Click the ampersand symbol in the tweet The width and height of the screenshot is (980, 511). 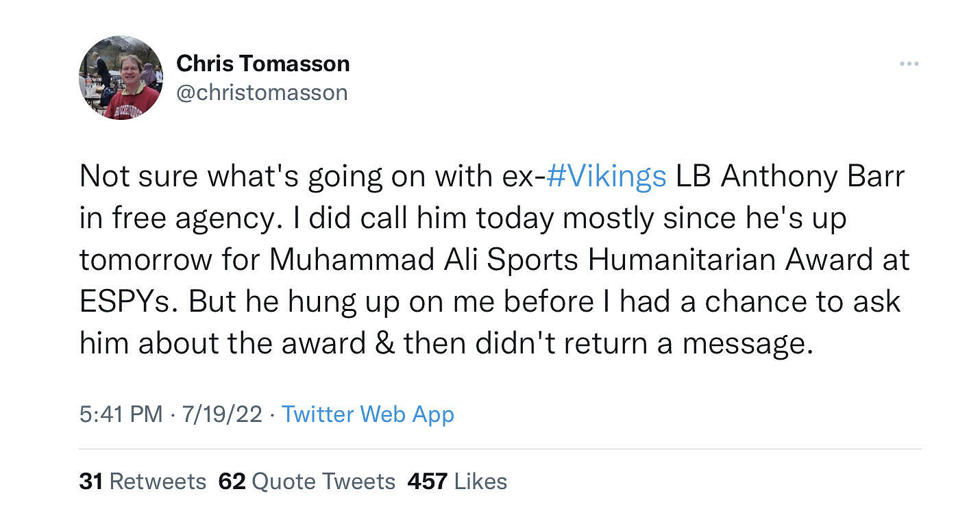pyautogui.click(x=384, y=342)
